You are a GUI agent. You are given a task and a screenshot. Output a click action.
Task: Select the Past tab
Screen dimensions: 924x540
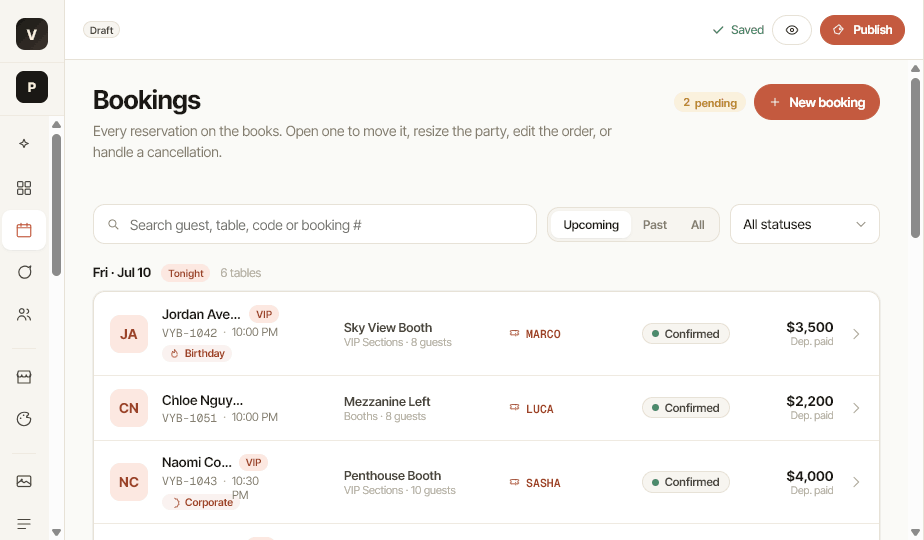[655, 225]
